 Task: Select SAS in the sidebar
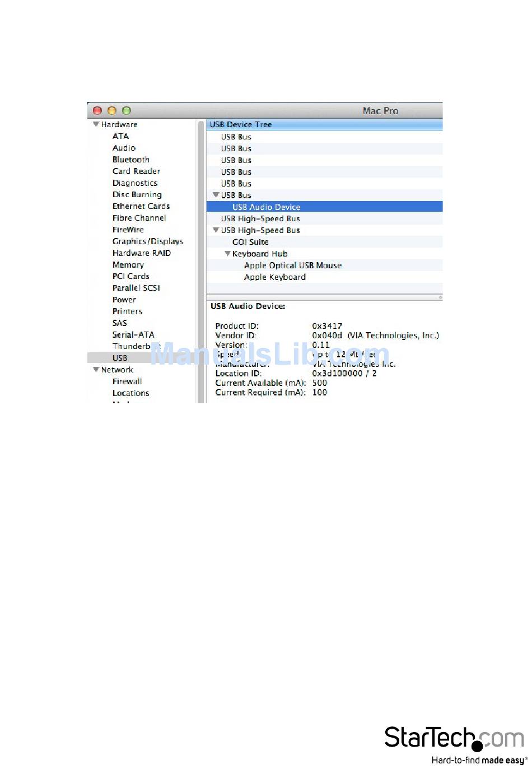(x=119, y=323)
